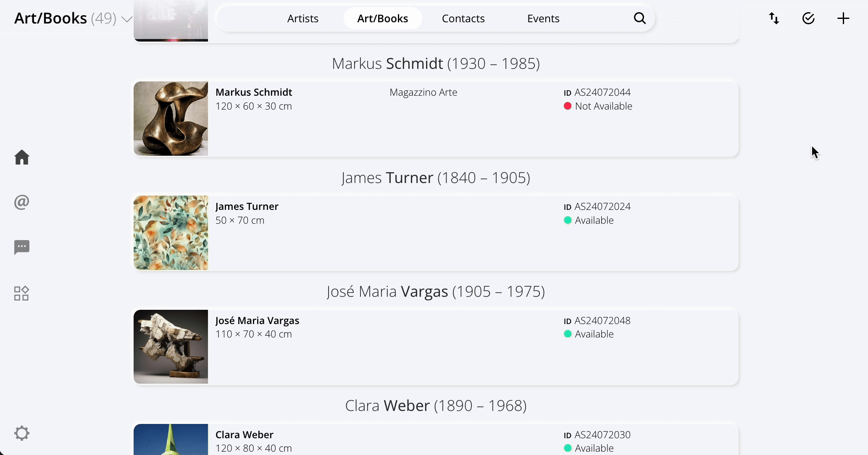Click the Not Available status label
The image size is (868, 455).
[604, 106]
